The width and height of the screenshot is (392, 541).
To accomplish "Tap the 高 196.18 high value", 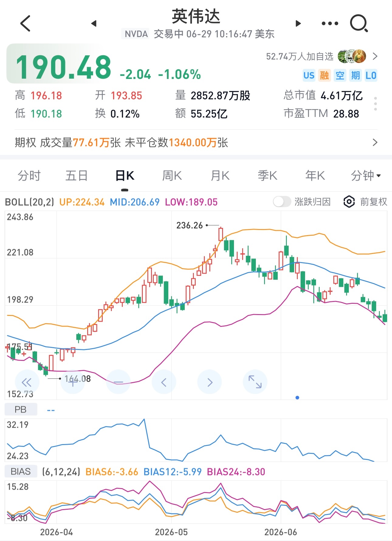I will [x=38, y=95].
